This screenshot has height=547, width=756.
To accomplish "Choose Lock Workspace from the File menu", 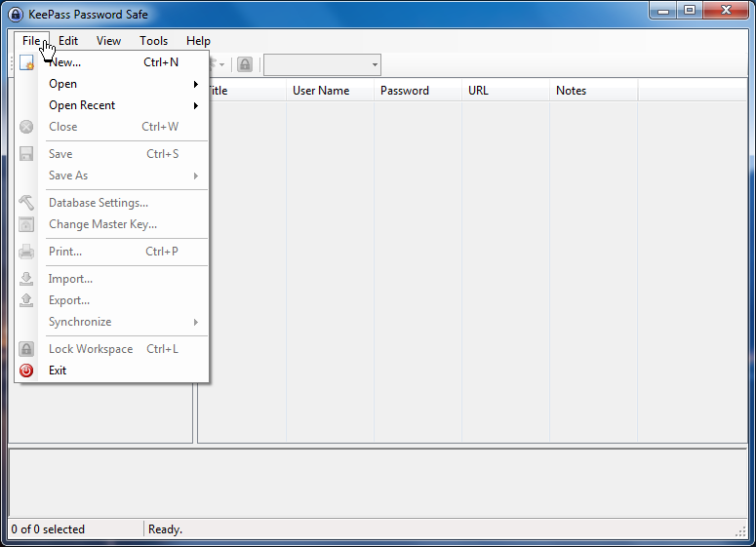I will point(112,349).
